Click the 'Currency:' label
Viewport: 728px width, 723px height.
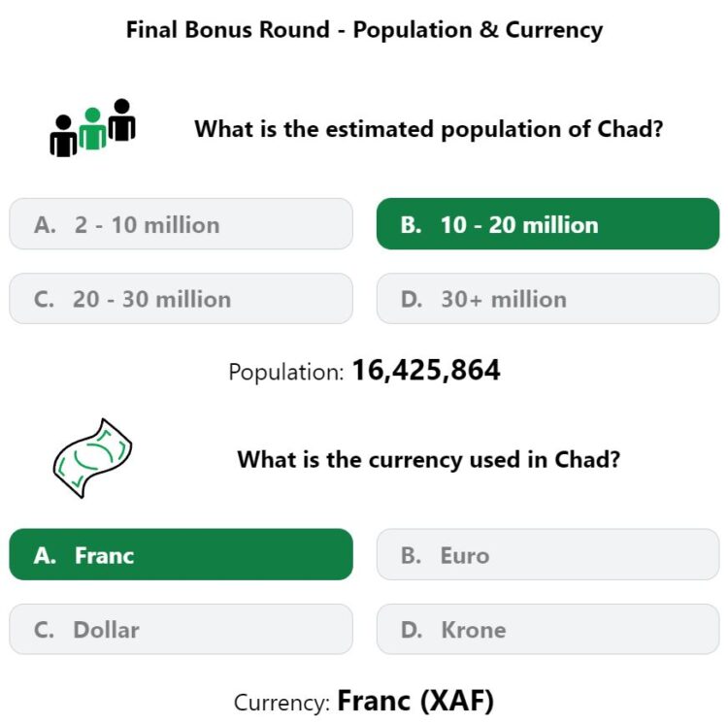(x=281, y=703)
